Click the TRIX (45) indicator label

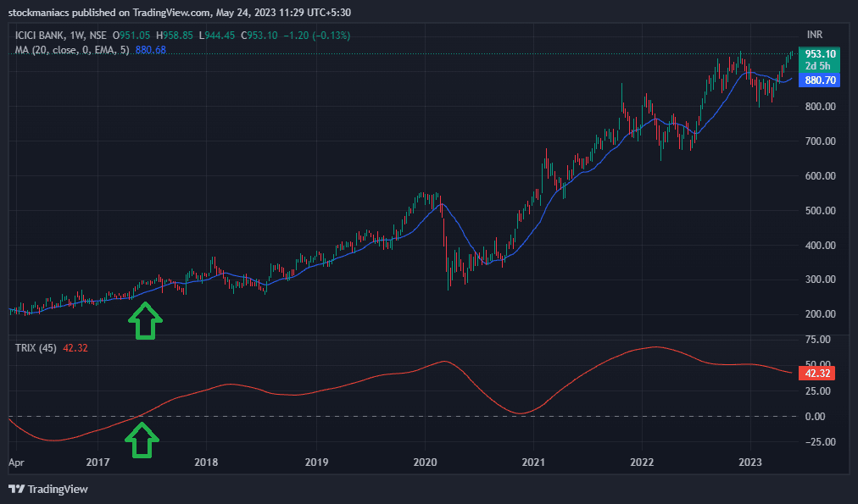click(36, 348)
